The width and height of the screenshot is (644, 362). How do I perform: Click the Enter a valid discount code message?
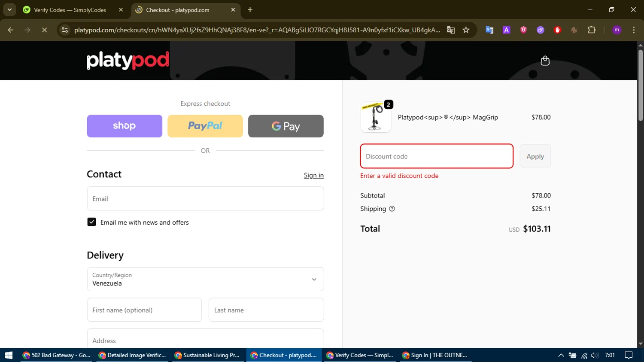(x=399, y=176)
